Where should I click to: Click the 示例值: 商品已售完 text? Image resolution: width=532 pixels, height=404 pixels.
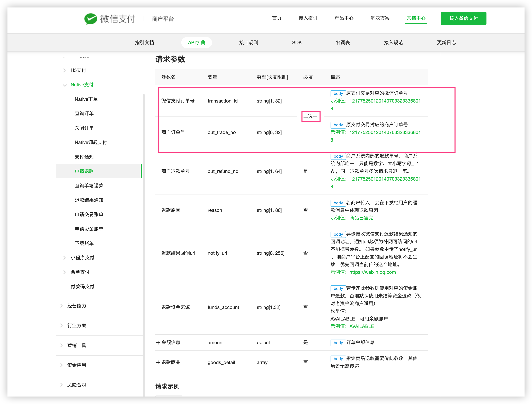[x=352, y=218]
